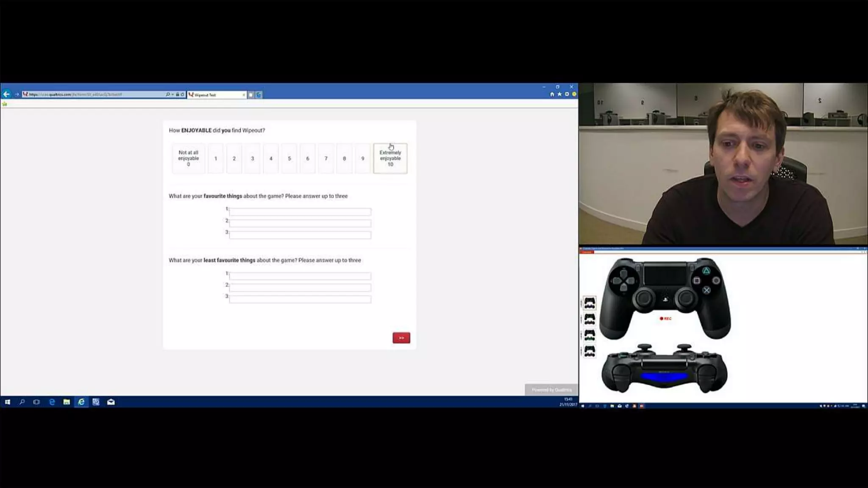The width and height of the screenshot is (868, 488).
Task: Click the 'Powered by Qualtrics' link
Action: pyautogui.click(x=551, y=390)
